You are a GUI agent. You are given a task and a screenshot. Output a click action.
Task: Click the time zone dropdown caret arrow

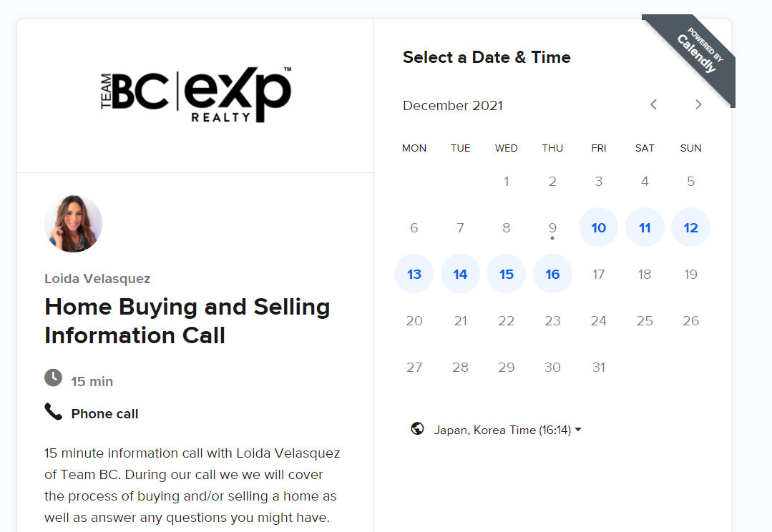coord(578,430)
